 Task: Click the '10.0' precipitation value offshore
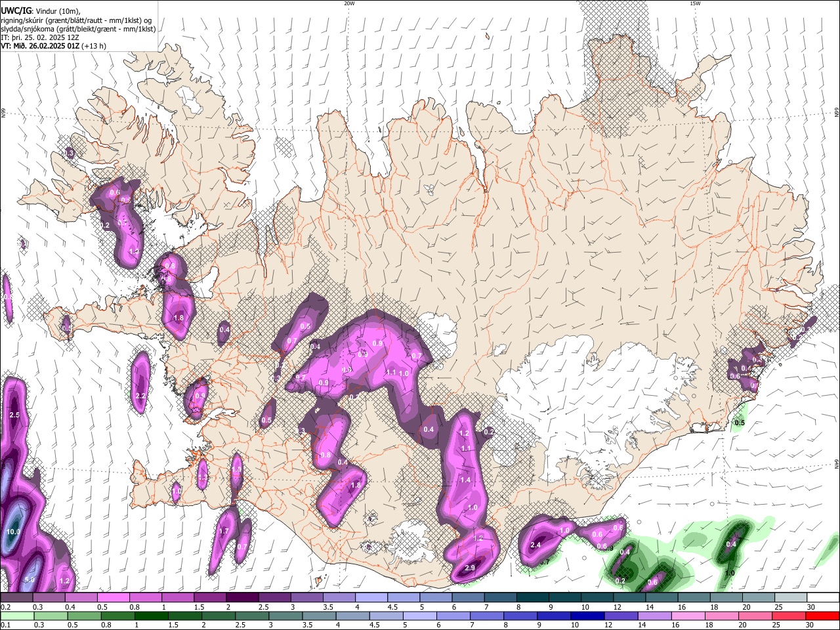click(x=13, y=532)
